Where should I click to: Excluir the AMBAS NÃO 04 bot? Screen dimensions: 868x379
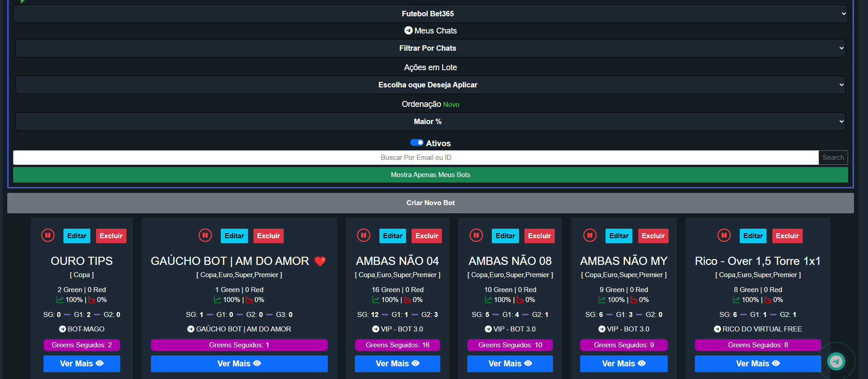click(427, 236)
